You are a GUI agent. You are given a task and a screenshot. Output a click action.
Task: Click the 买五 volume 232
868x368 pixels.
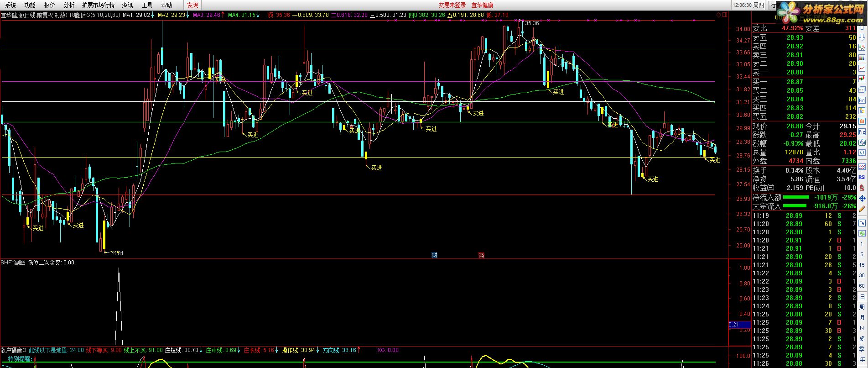pyautogui.click(x=850, y=116)
